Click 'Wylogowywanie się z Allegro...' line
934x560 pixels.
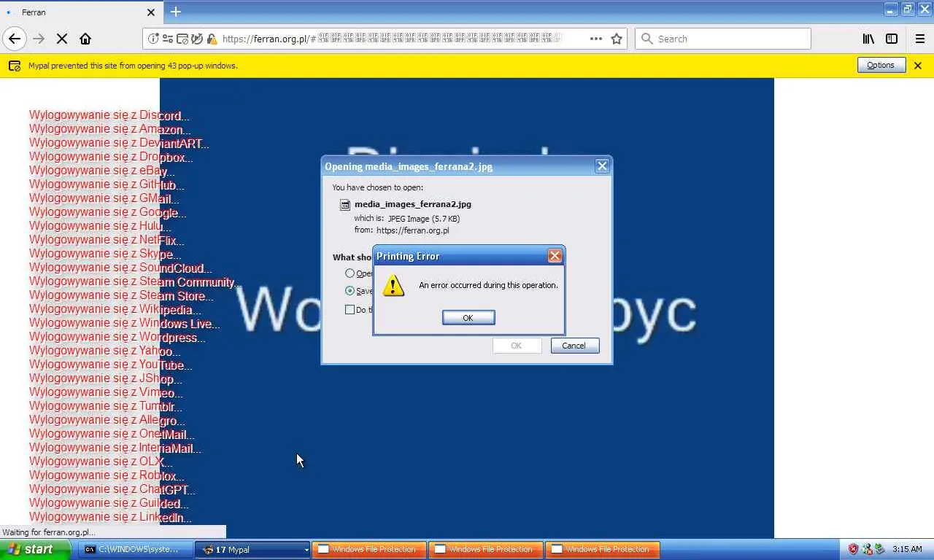[107, 421]
